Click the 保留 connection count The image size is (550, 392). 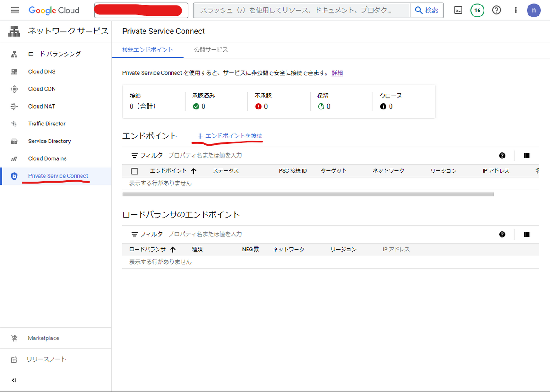(x=324, y=106)
